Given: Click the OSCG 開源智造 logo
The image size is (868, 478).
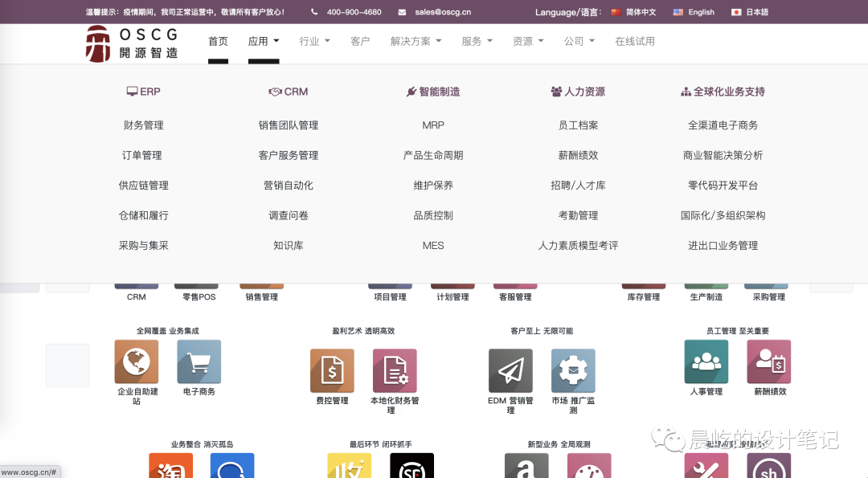Looking at the screenshot, I should point(132,43).
